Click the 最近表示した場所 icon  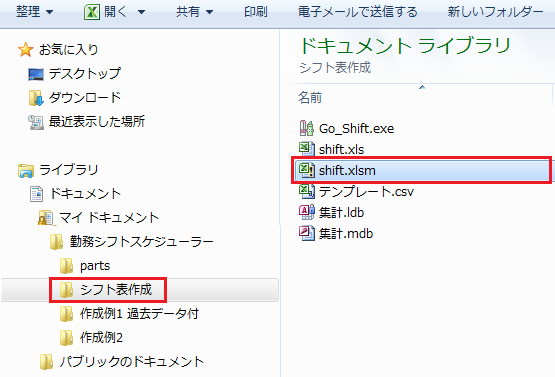[x=36, y=122]
